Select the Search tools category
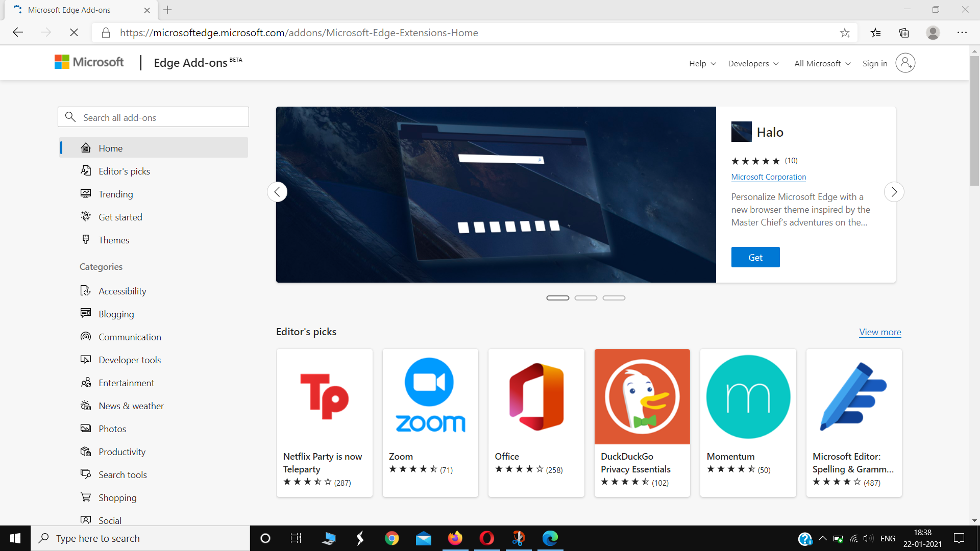The height and width of the screenshot is (551, 980). coord(123,474)
